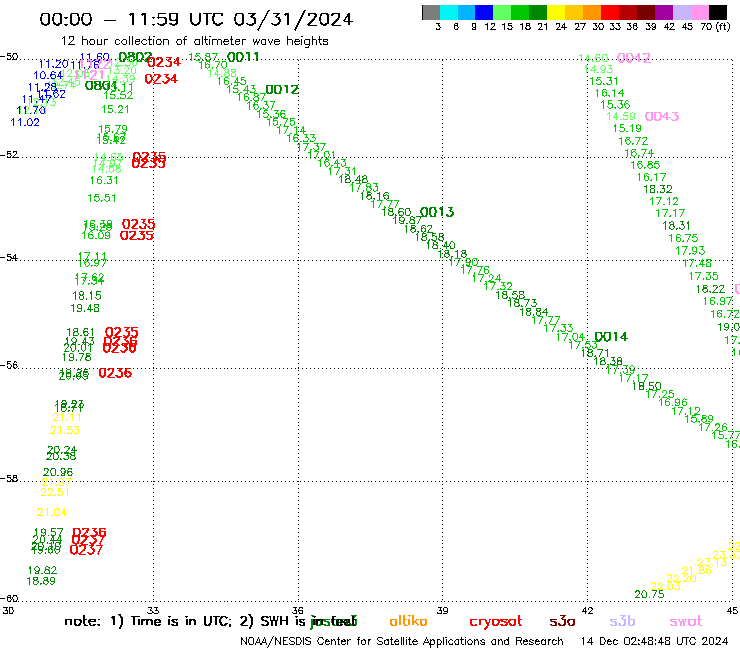Click the purple color scale swatch

point(664,12)
